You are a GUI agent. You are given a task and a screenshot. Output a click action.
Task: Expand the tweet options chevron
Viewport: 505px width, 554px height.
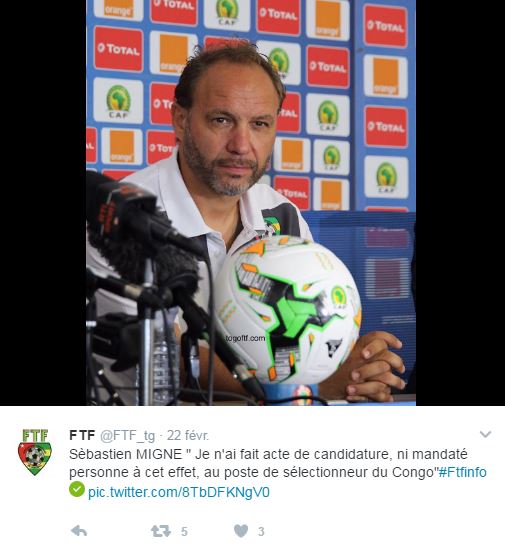point(485,434)
